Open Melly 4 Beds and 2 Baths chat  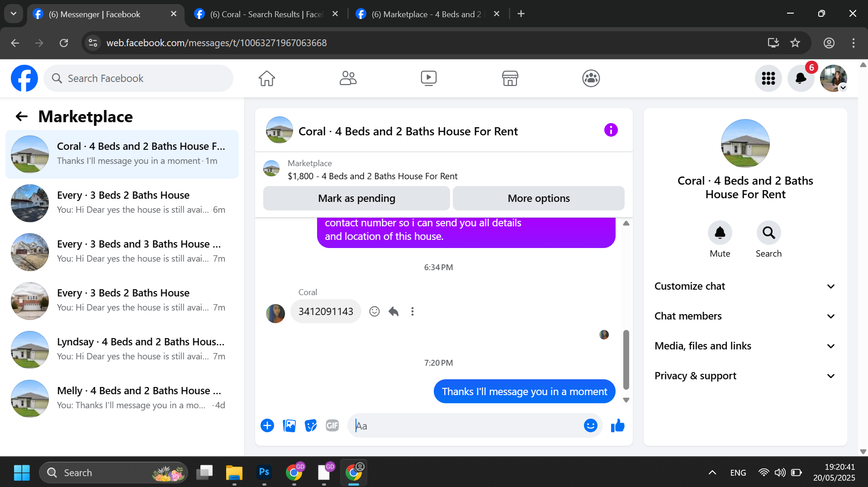pos(122,399)
